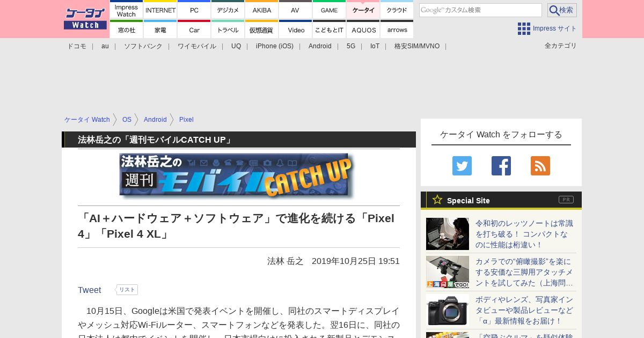
Task: Click the OS breadcrumb link
Action: point(127,120)
